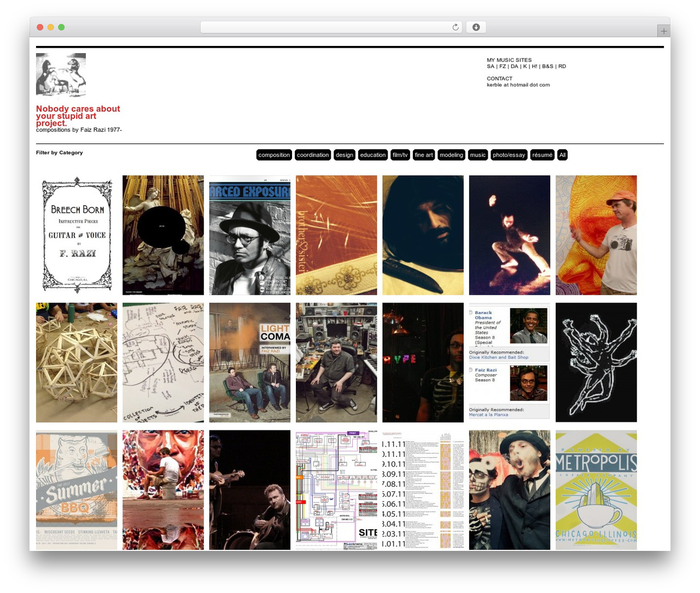Filter by the résumé category
The height and width of the screenshot is (593, 700).
(x=542, y=155)
